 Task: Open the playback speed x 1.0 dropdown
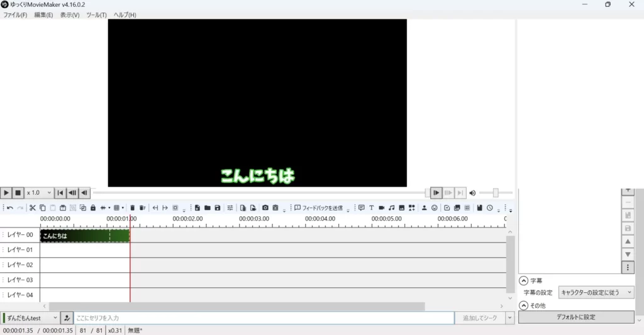39,192
